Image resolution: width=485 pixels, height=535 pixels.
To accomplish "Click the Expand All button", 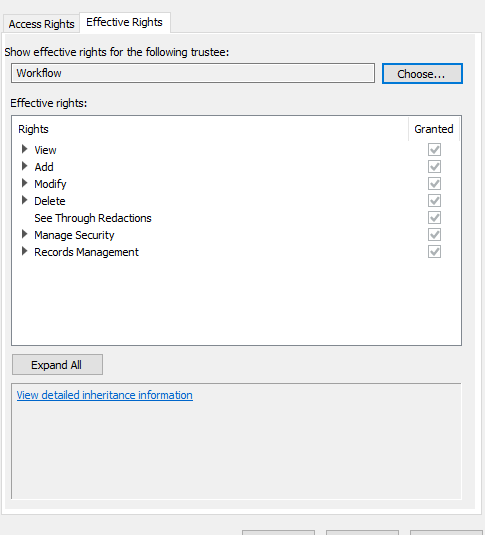I will 57,365.
